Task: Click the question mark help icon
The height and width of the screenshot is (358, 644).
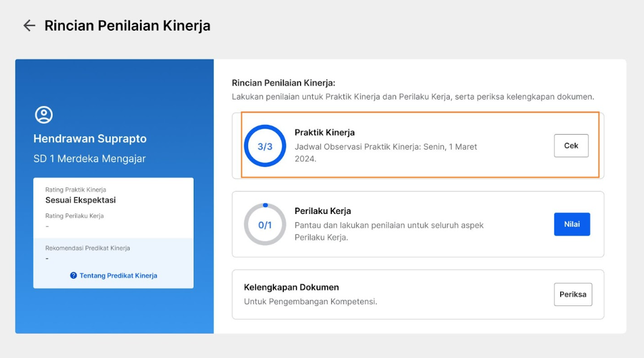Action: click(73, 275)
